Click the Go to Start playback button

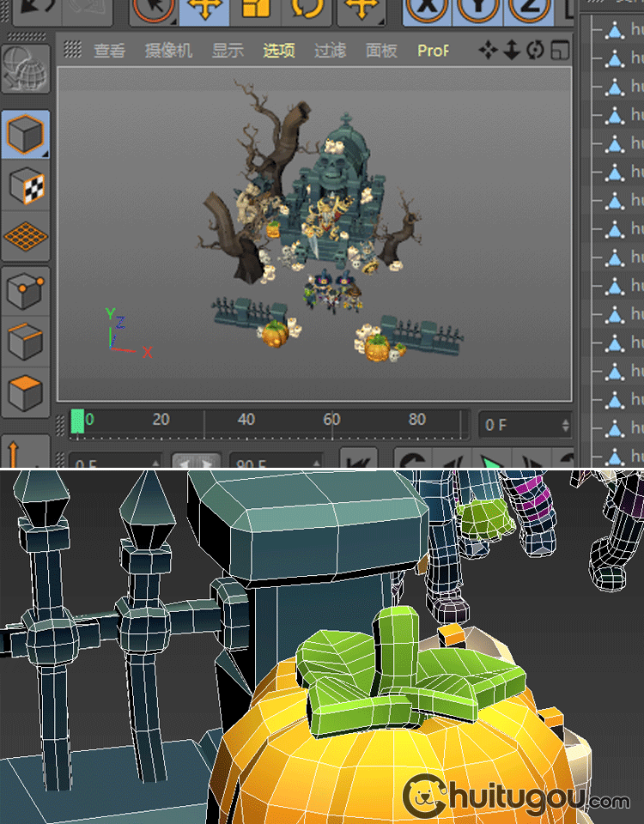pos(359,458)
